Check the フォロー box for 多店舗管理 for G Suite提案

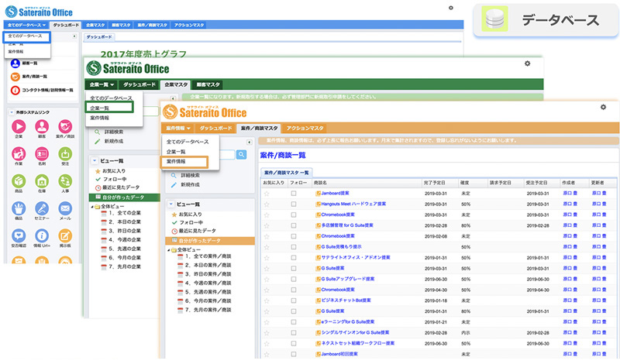[294, 225]
